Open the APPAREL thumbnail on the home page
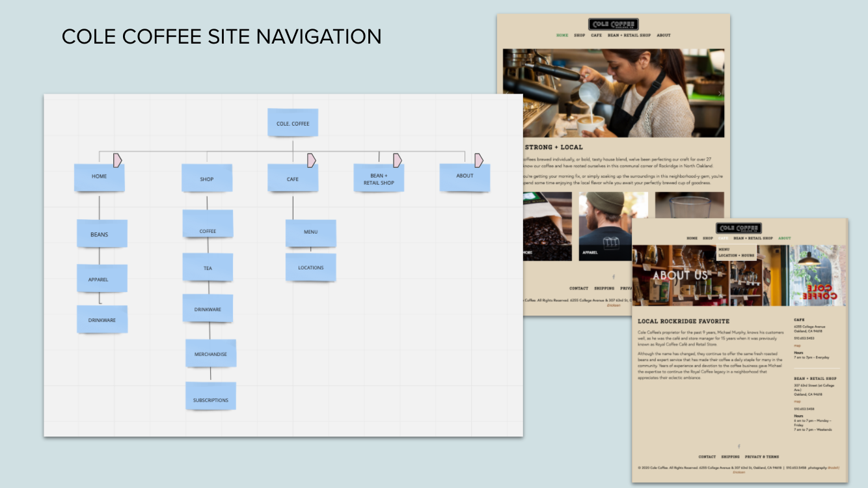Viewport: 868px width, 488px height. point(614,226)
